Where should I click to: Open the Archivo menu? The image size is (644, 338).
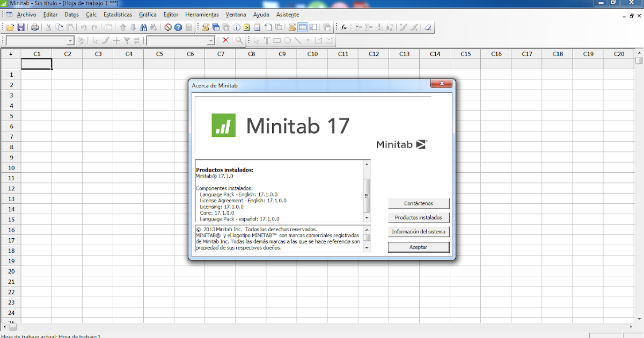(x=27, y=14)
